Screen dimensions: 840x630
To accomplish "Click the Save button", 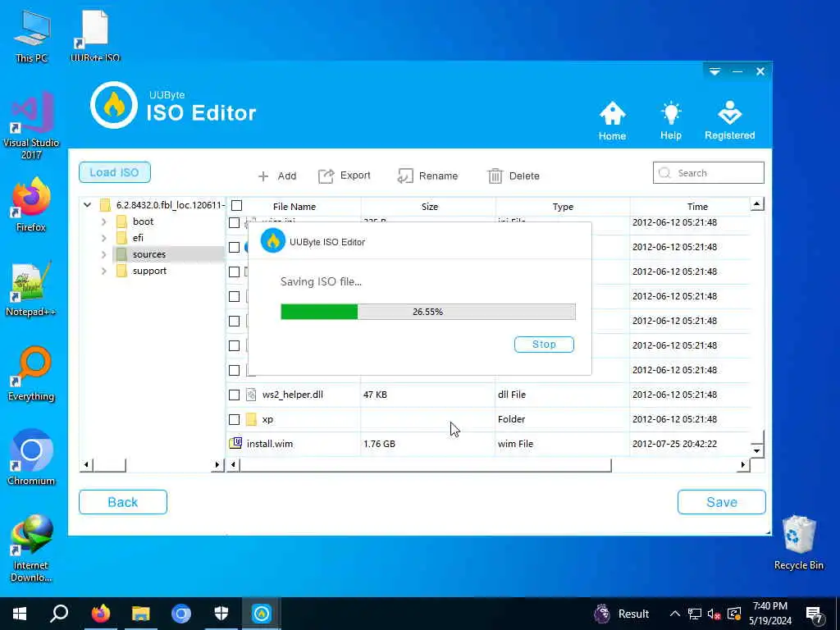I will [x=721, y=502].
